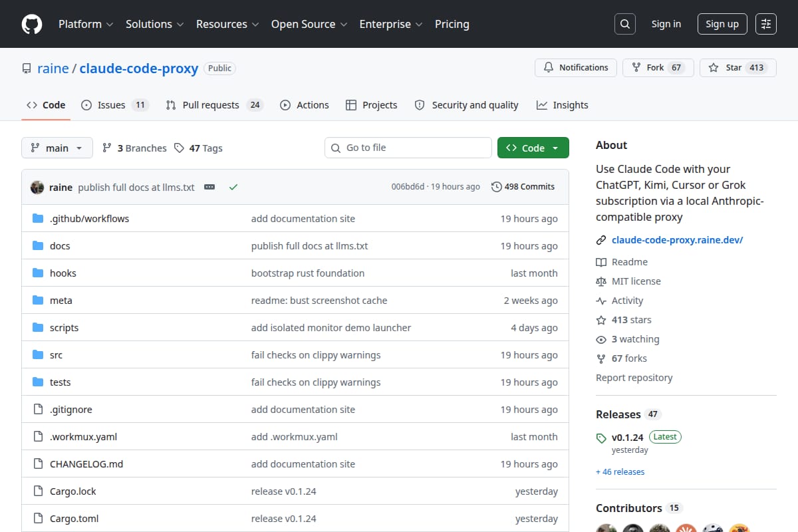Click the .gitignore file icon

[x=38, y=410]
